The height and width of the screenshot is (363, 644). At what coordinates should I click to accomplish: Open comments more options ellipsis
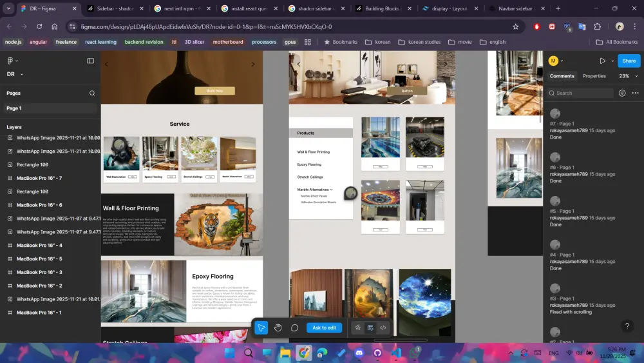point(636,93)
